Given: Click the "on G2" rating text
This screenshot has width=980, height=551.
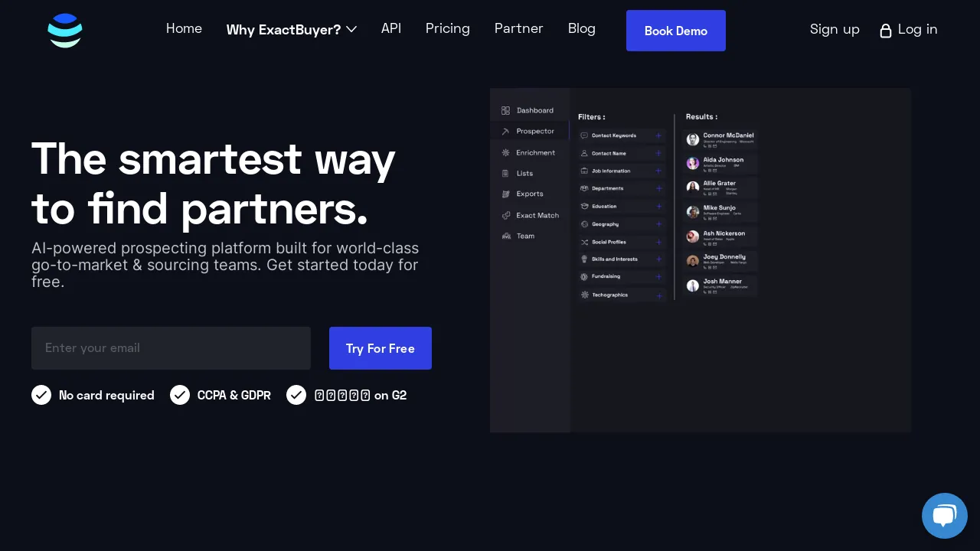Looking at the screenshot, I should (x=390, y=396).
